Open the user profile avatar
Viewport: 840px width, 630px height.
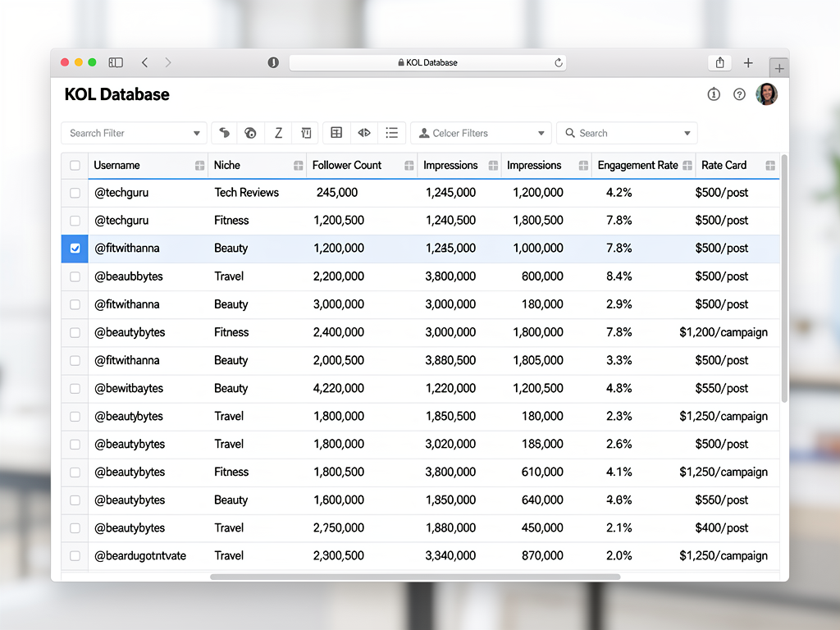[766, 94]
